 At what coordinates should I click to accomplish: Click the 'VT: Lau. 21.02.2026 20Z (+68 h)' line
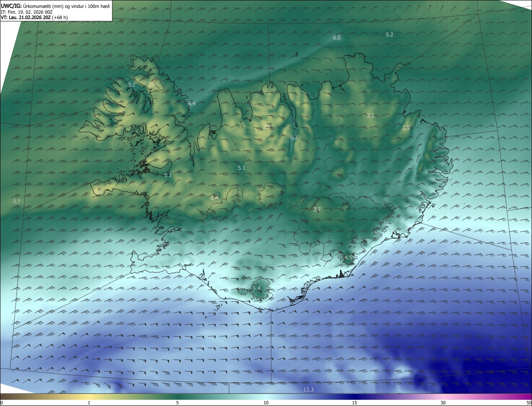click(34, 17)
